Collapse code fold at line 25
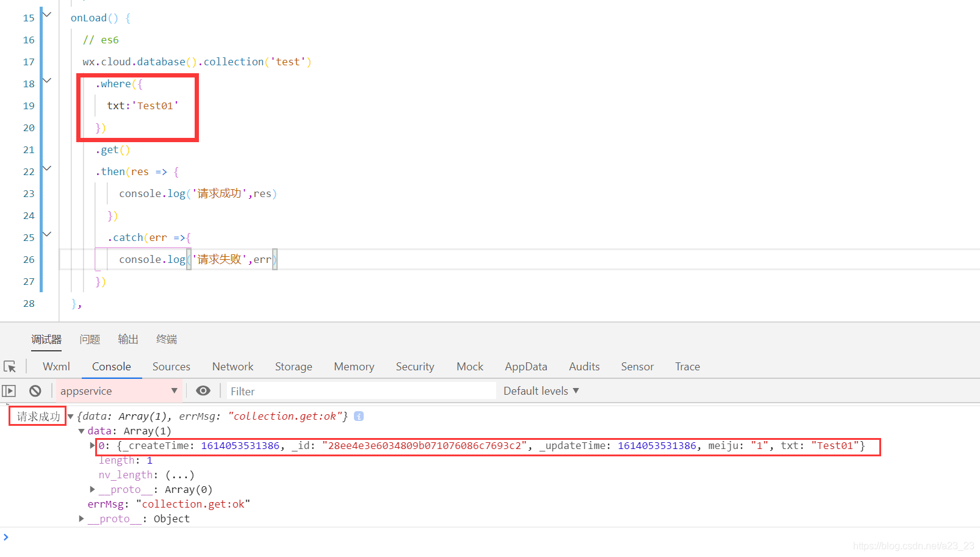Viewport: 980px width, 557px height. click(47, 234)
